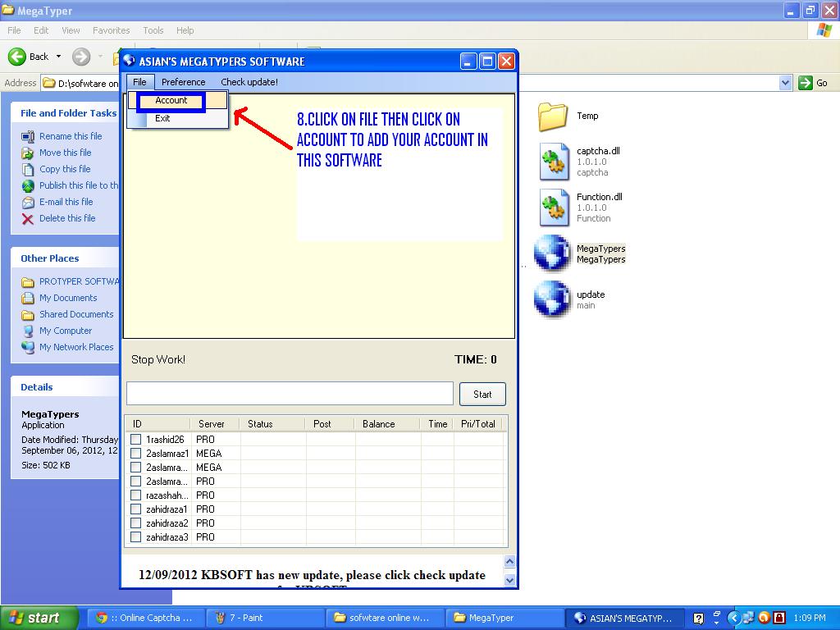Check the 2aslamraz1 MEGA account checkbox

pyautogui.click(x=136, y=453)
